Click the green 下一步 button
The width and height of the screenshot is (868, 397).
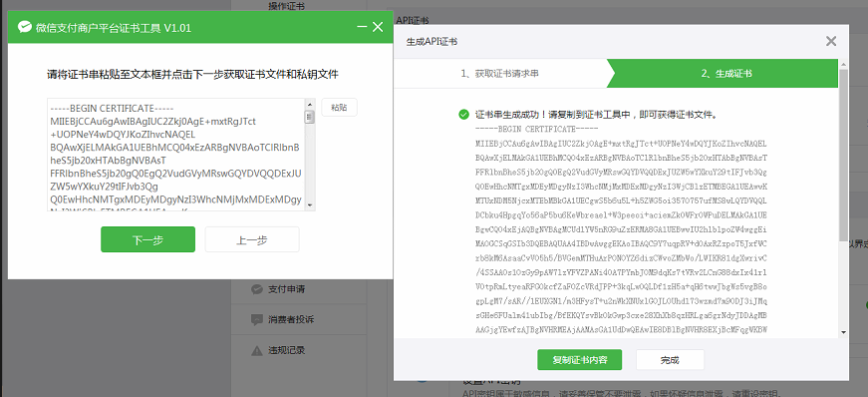[147, 239]
